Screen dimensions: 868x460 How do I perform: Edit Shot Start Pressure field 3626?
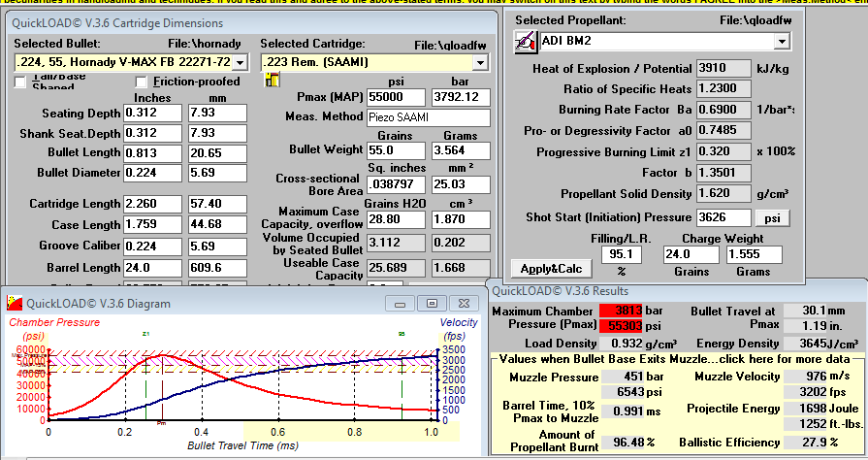tap(723, 217)
